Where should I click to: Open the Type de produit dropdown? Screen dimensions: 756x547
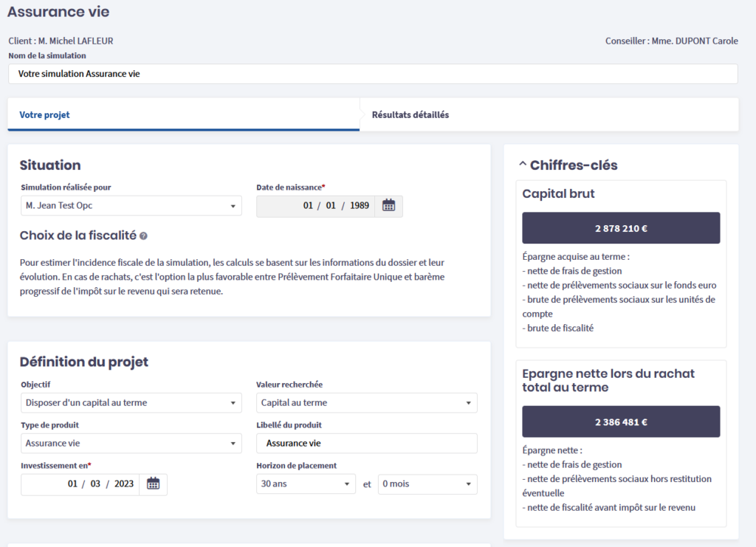(131, 444)
